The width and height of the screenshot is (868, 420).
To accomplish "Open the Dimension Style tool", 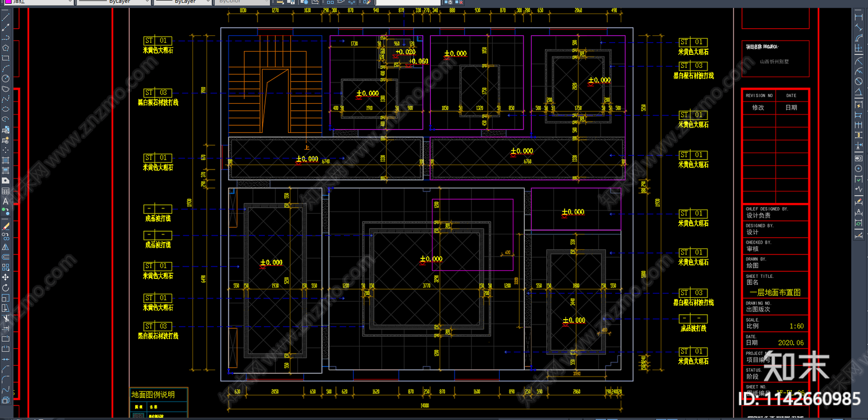I will (x=859, y=235).
